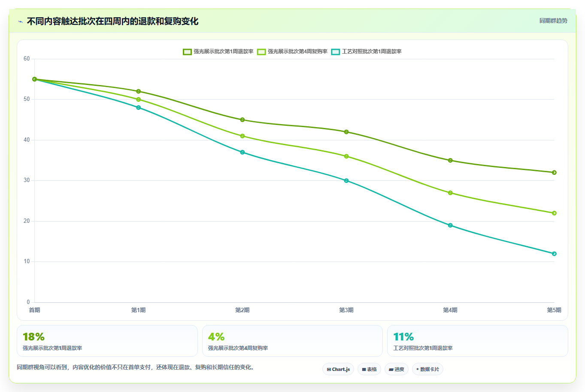Click the 同期群视角可以看到 summary sentence
Screen dimensions: 585x392
pyautogui.click(x=136, y=368)
